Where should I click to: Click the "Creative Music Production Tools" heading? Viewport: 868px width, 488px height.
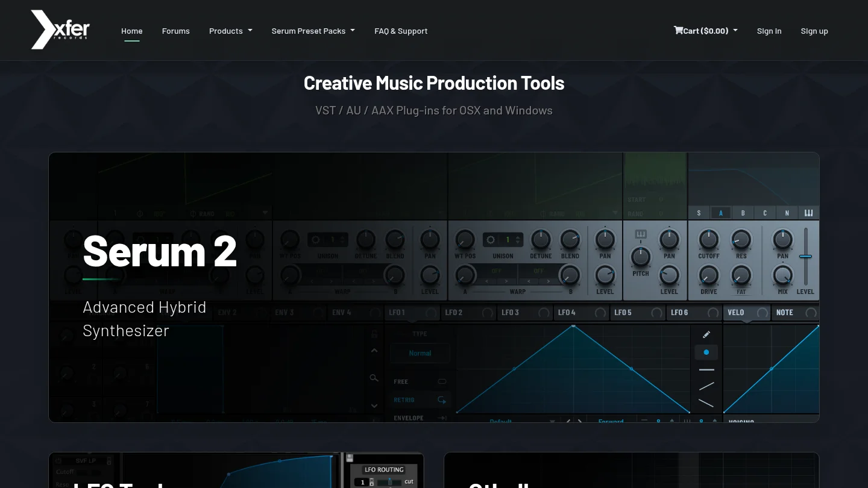434,83
